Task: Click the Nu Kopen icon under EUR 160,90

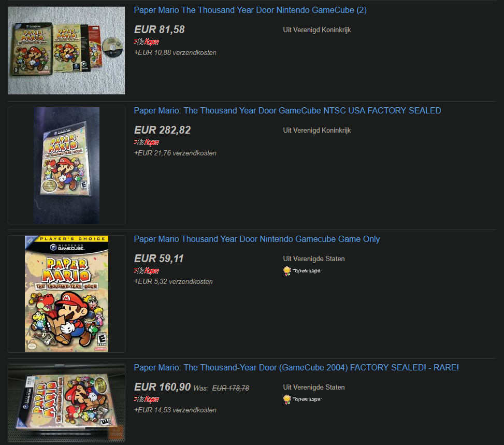Action: coord(146,399)
